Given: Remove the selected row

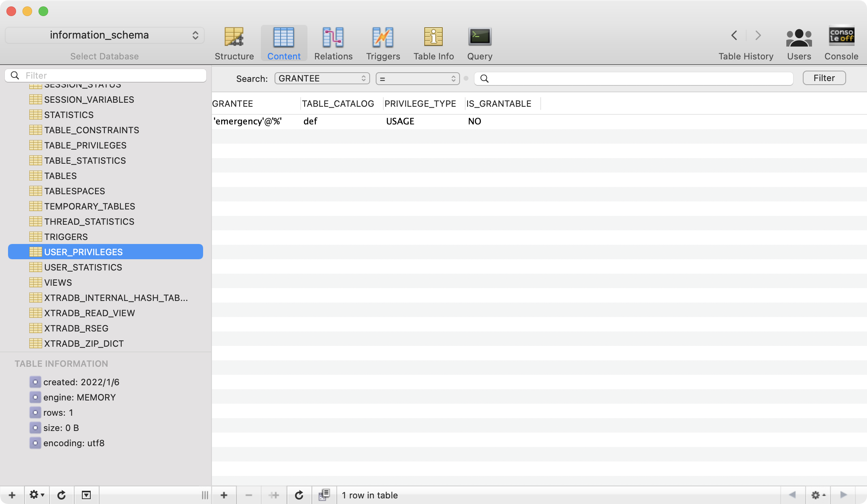Looking at the screenshot, I should point(249,495).
